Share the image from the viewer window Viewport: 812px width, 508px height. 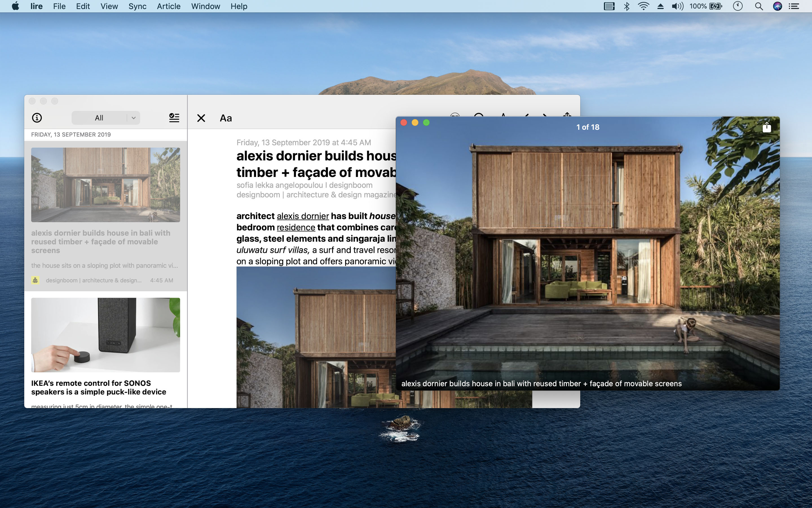767,127
